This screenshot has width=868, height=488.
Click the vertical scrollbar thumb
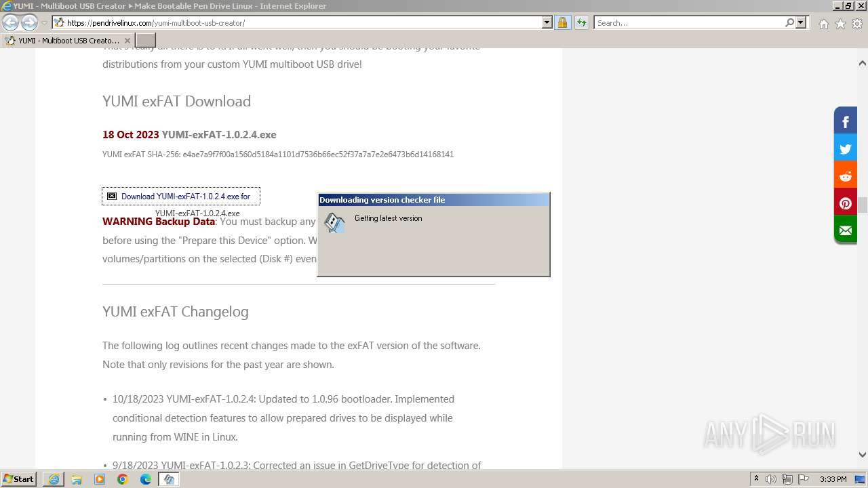tap(863, 205)
